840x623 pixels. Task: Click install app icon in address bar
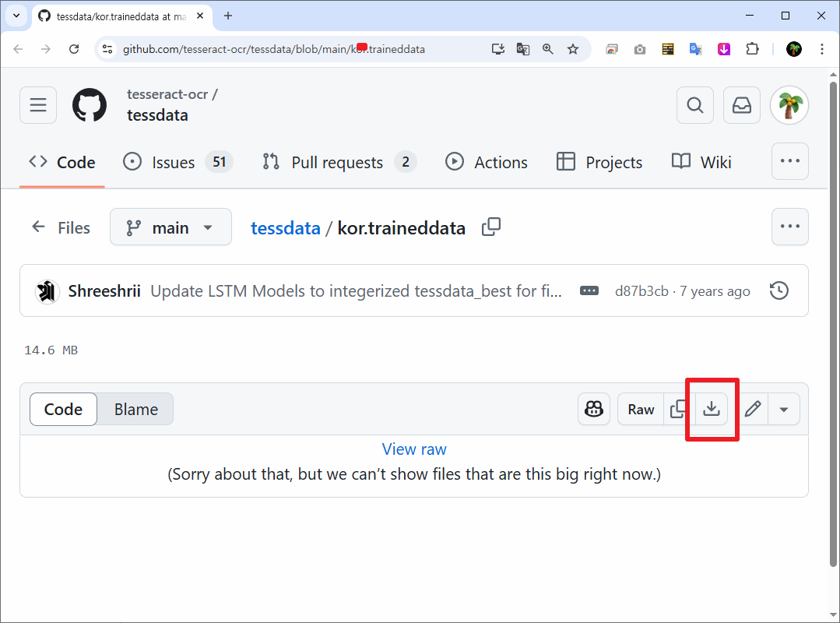(498, 49)
